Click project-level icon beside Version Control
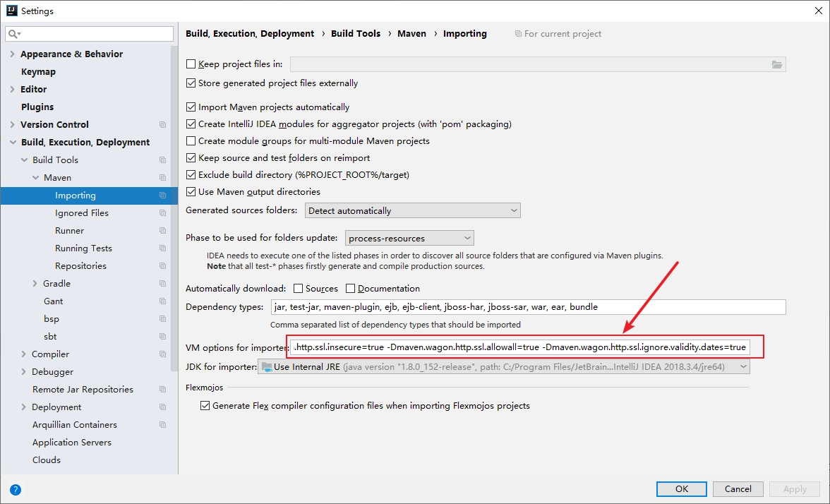 tap(162, 125)
